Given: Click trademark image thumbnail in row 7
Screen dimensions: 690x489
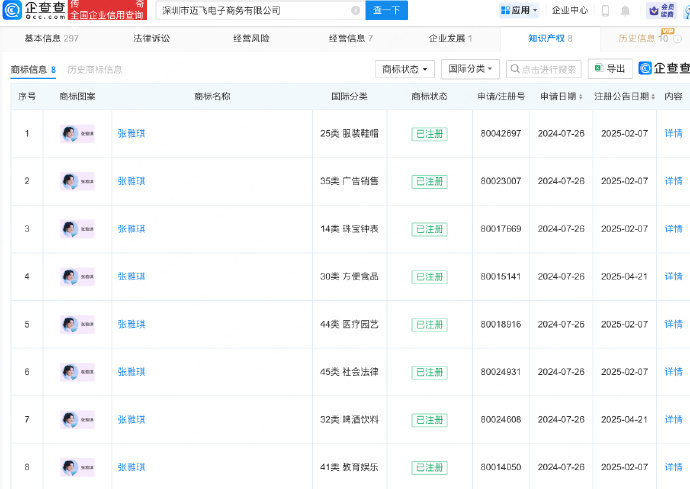Looking at the screenshot, I should [x=77, y=420].
